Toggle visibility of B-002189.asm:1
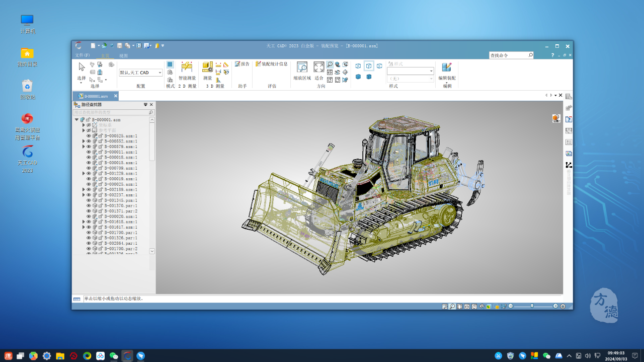Image resolution: width=644 pixels, height=362 pixels. tap(89, 190)
